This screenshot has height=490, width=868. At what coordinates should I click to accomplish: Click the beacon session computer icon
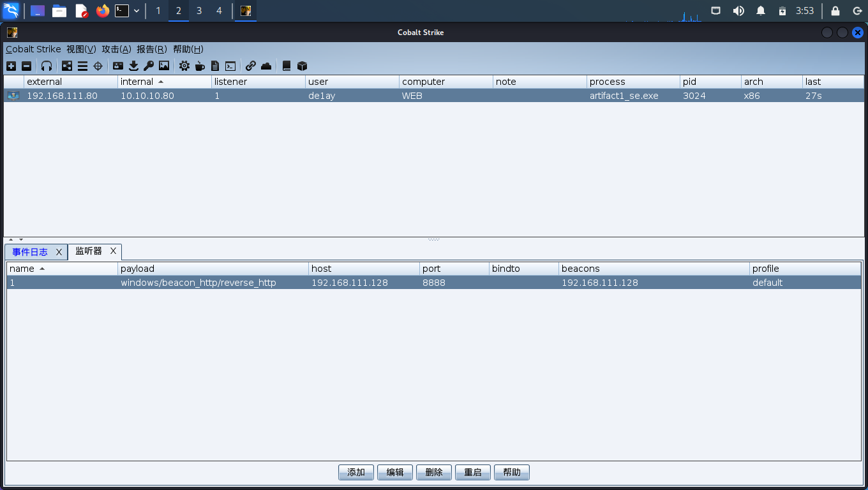click(13, 96)
